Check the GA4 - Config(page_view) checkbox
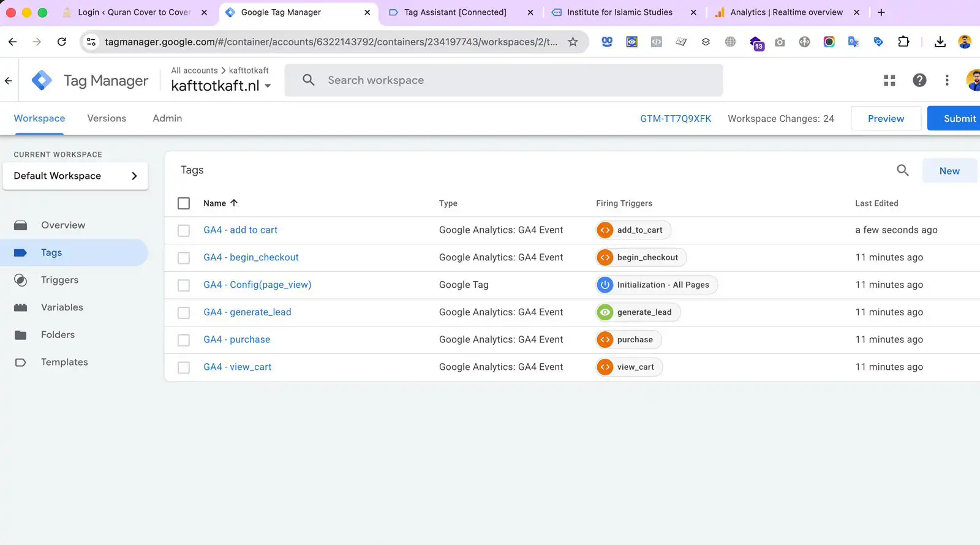 (184, 285)
